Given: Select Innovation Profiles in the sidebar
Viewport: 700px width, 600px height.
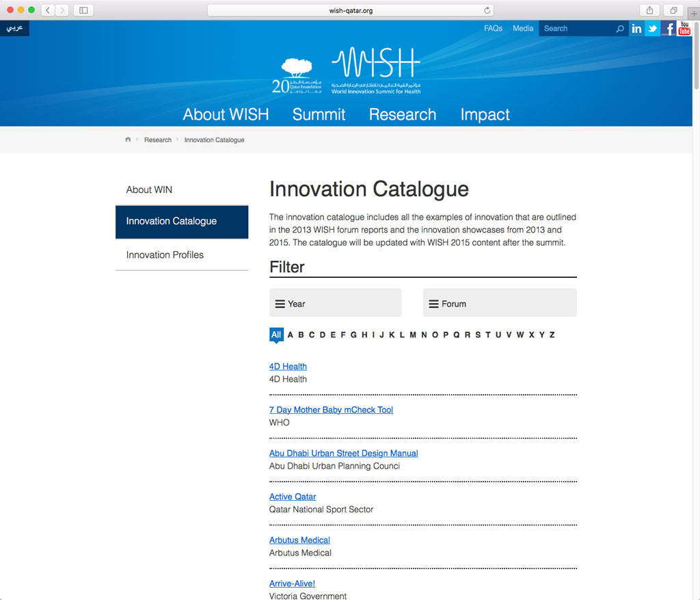Looking at the screenshot, I should pyautogui.click(x=182, y=255).
